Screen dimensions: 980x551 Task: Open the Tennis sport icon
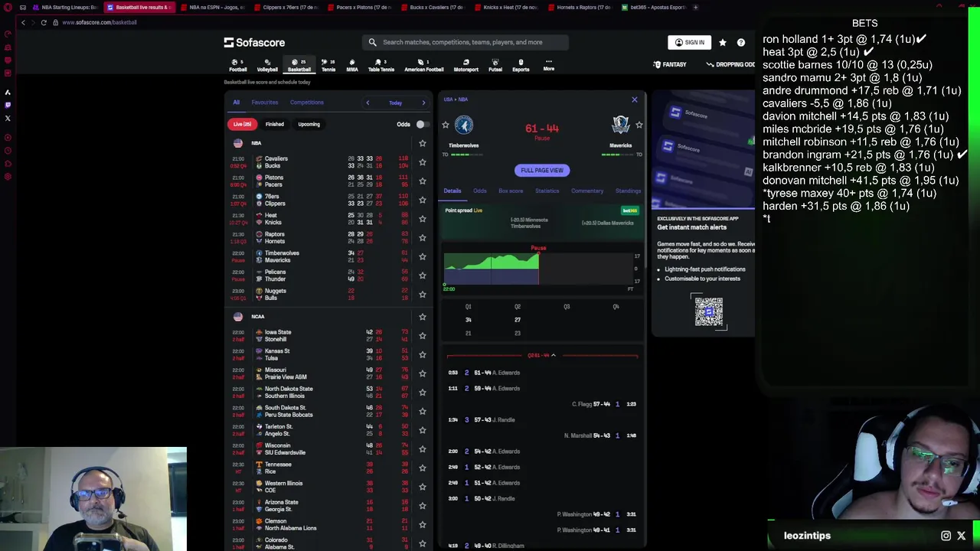point(328,65)
